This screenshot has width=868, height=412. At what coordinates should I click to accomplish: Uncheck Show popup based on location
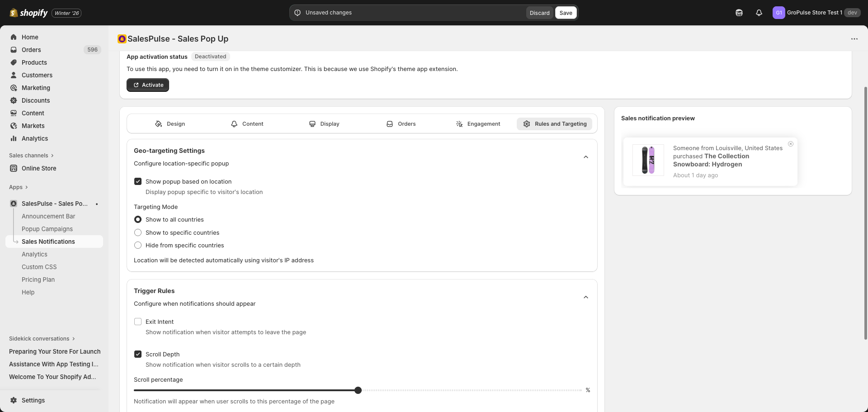138,181
